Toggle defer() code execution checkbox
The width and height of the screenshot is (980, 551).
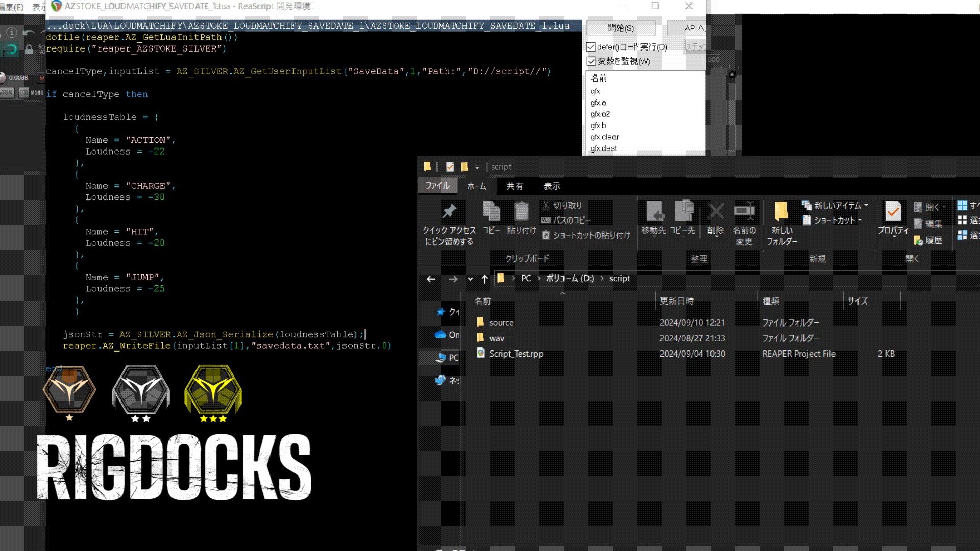click(x=591, y=47)
